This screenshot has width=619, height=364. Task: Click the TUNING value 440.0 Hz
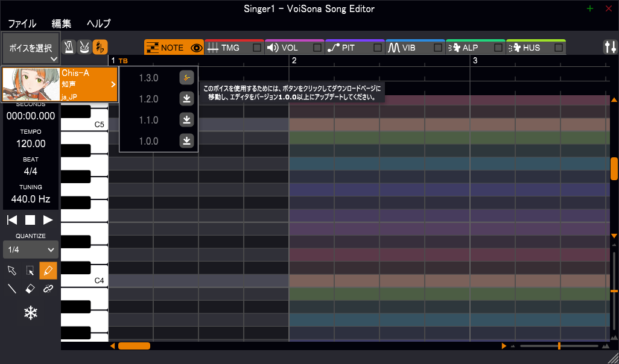tap(31, 199)
